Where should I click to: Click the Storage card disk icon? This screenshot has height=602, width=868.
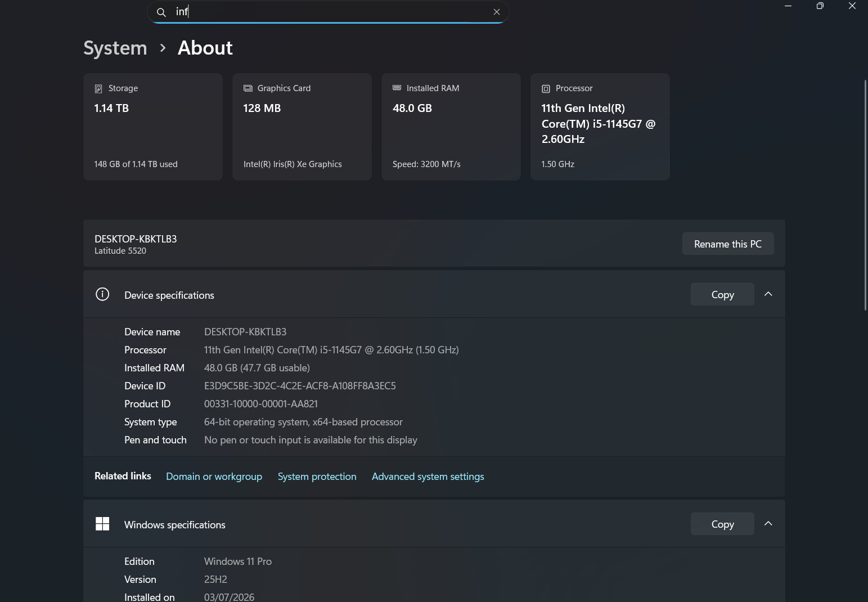point(98,88)
